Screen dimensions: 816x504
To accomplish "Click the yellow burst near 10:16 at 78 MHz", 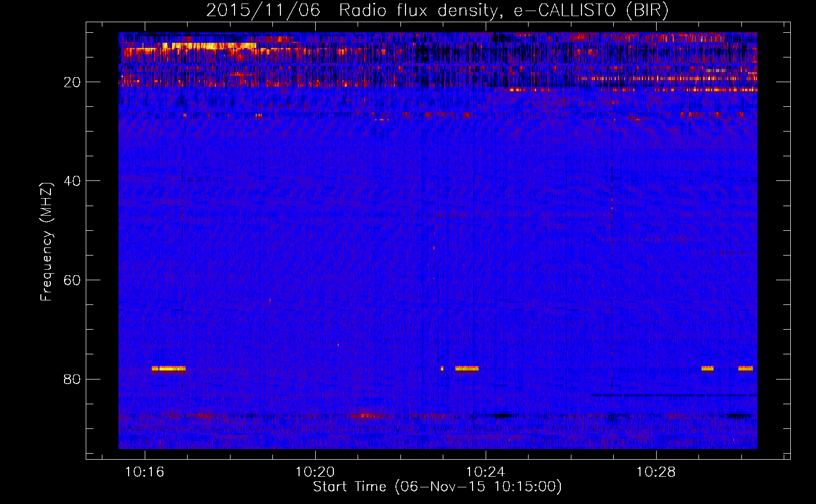I will coord(168,368).
